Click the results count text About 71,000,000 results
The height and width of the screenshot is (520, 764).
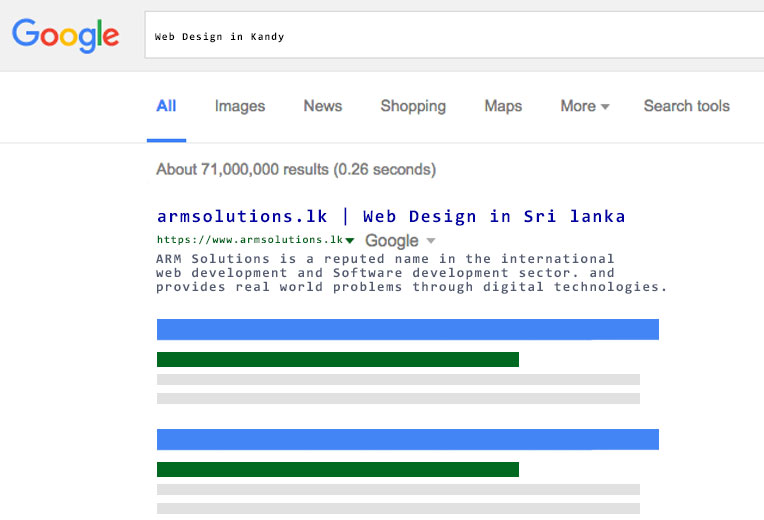click(x=296, y=169)
